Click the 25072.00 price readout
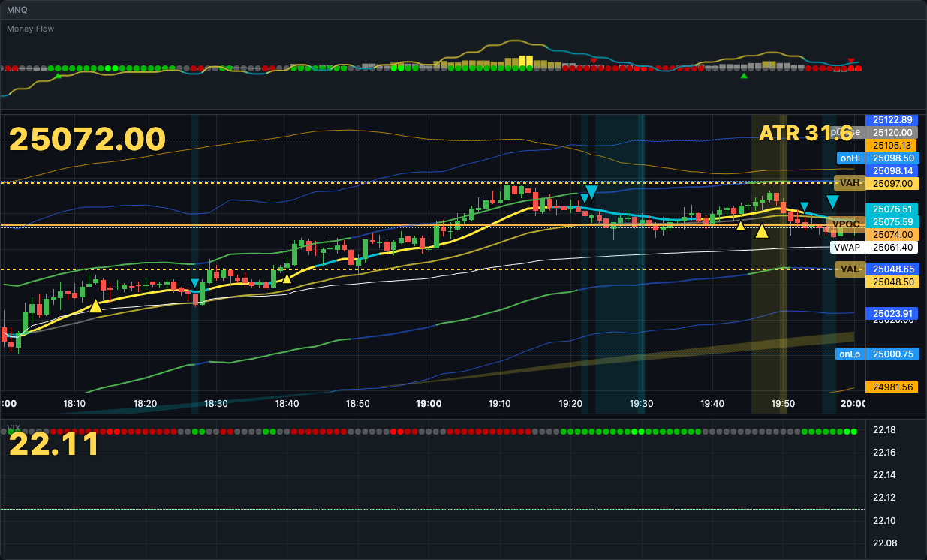Screen dimensions: 927x560 (88, 140)
